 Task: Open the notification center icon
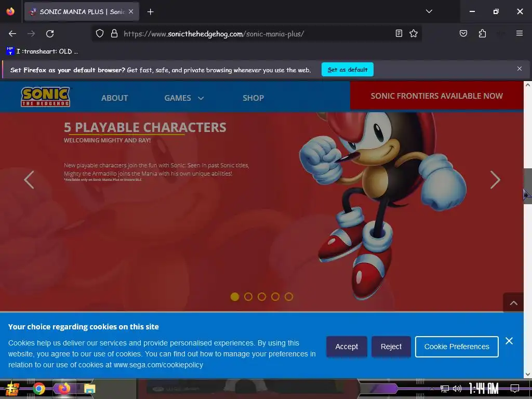pos(515,389)
